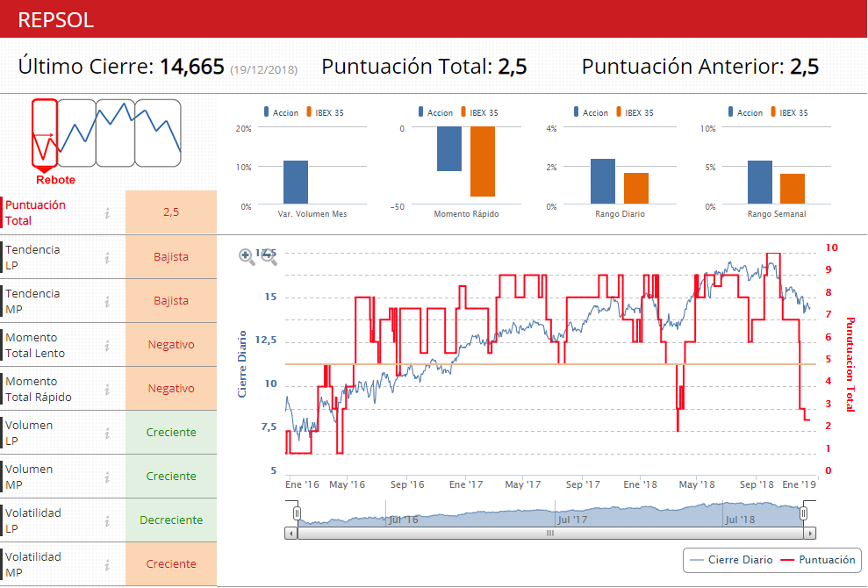This screenshot has width=868, height=588.
Task: Click the Tendencia LP Bajista cell
Action: pos(171,257)
